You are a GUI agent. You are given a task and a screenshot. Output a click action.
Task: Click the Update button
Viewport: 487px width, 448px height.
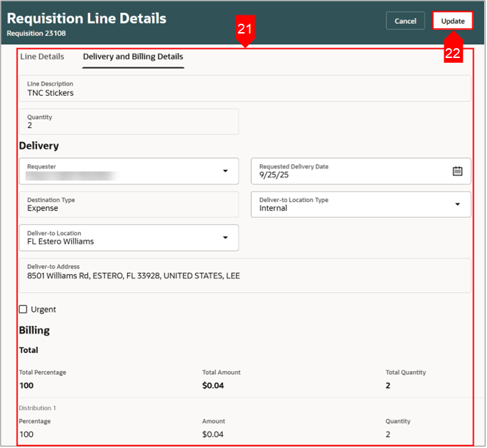453,21
